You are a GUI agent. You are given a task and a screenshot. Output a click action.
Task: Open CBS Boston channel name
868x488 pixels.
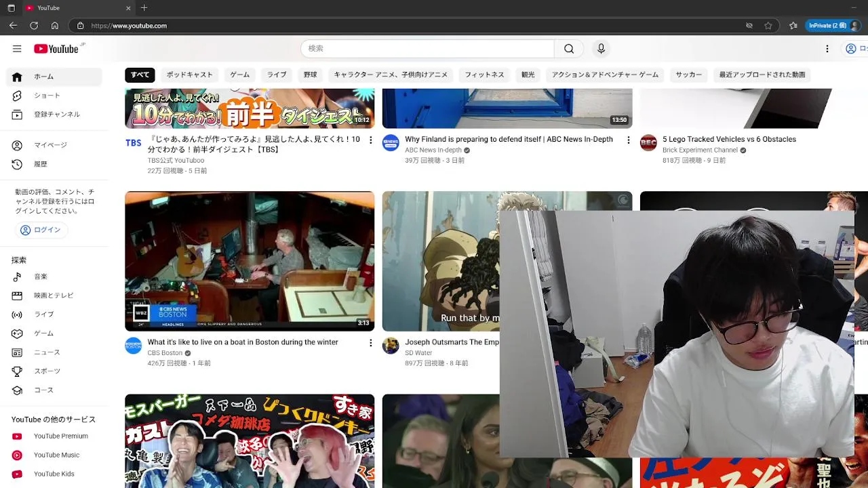(165, 353)
